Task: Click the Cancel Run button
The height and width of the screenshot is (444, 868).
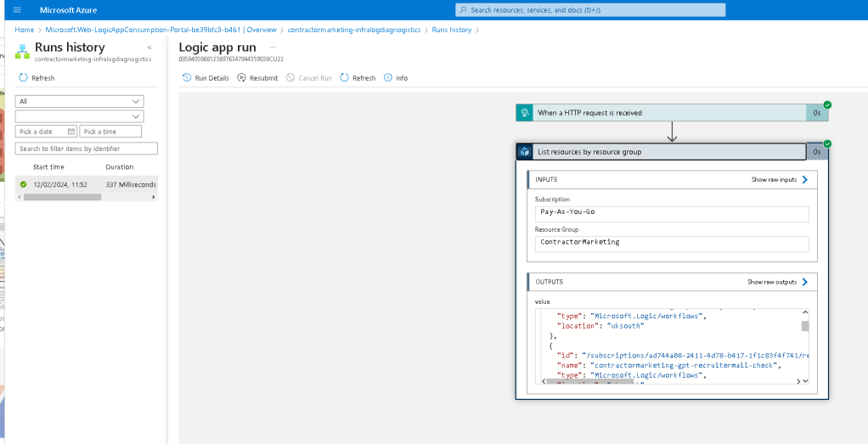Action: pos(309,78)
